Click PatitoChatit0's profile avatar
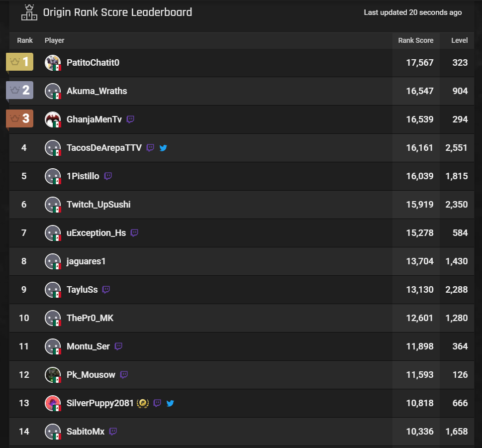This screenshot has width=482, height=448. tap(53, 63)
